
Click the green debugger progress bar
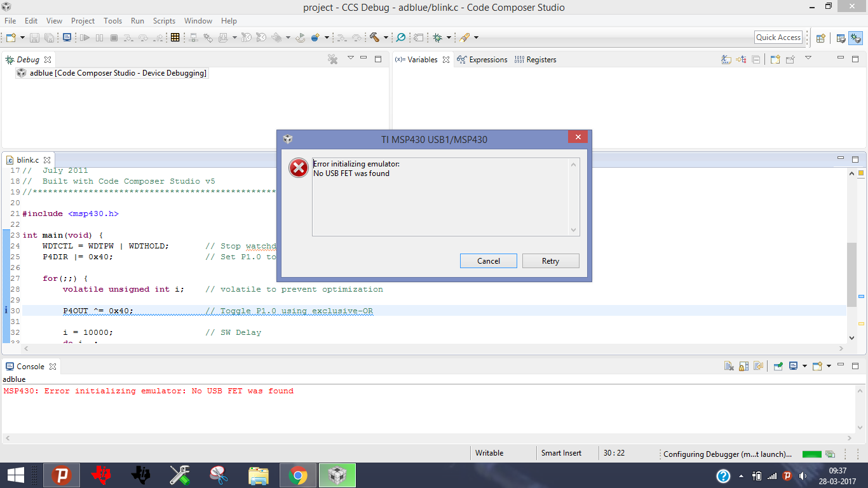[x=812, y=454]
